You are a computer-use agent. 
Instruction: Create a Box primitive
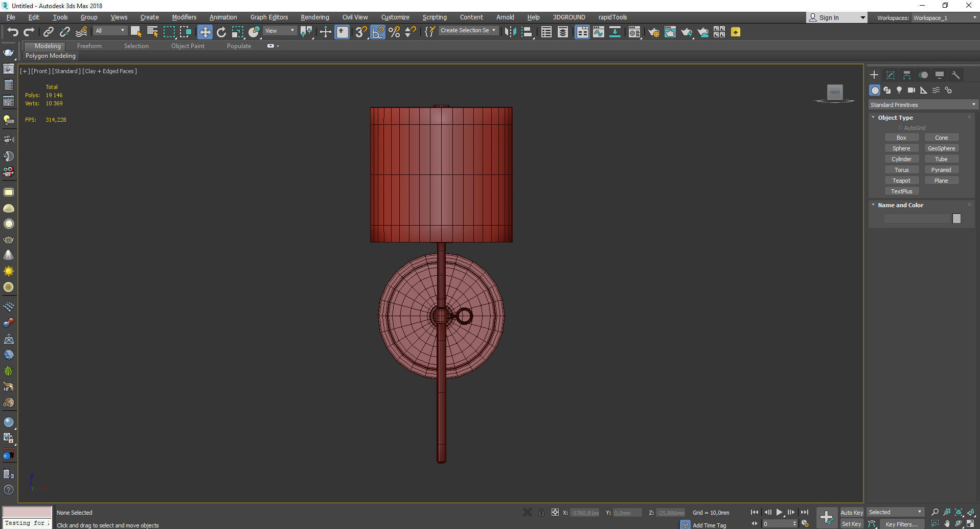click(901, 138)
